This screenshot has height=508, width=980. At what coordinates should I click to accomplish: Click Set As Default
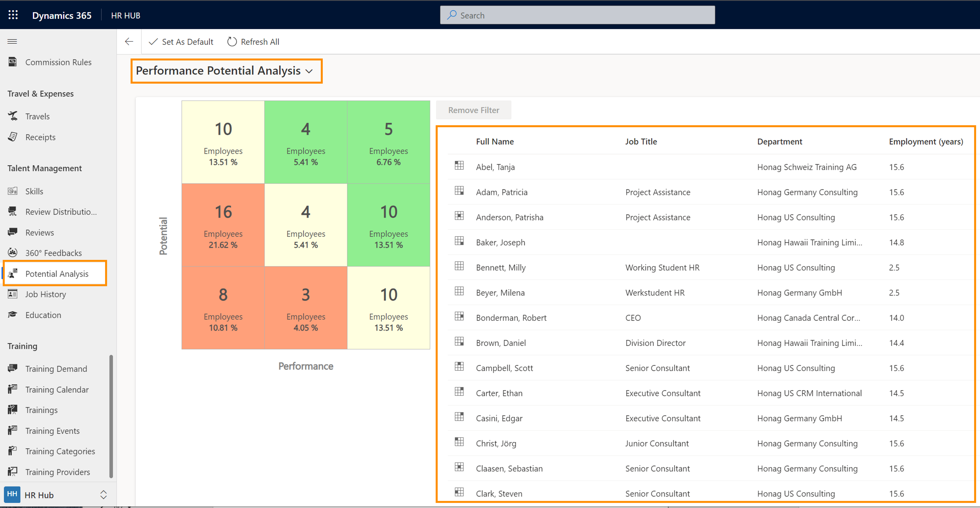(x=181, y=42)
